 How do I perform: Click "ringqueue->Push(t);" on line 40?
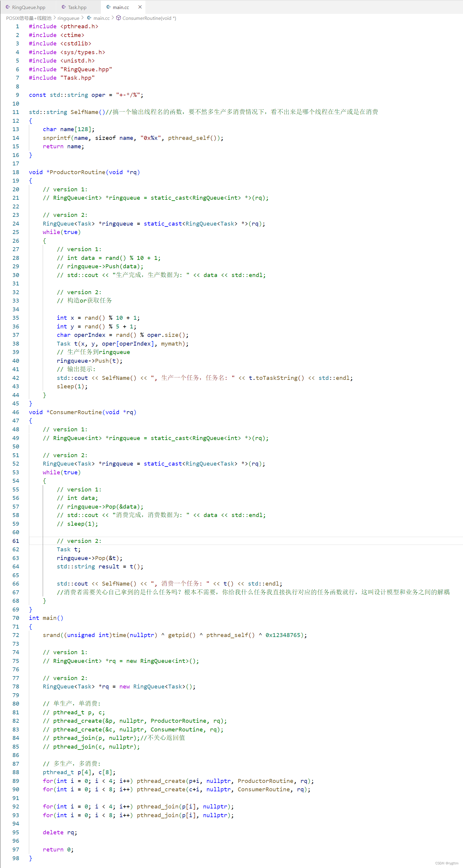pos(90,361)
